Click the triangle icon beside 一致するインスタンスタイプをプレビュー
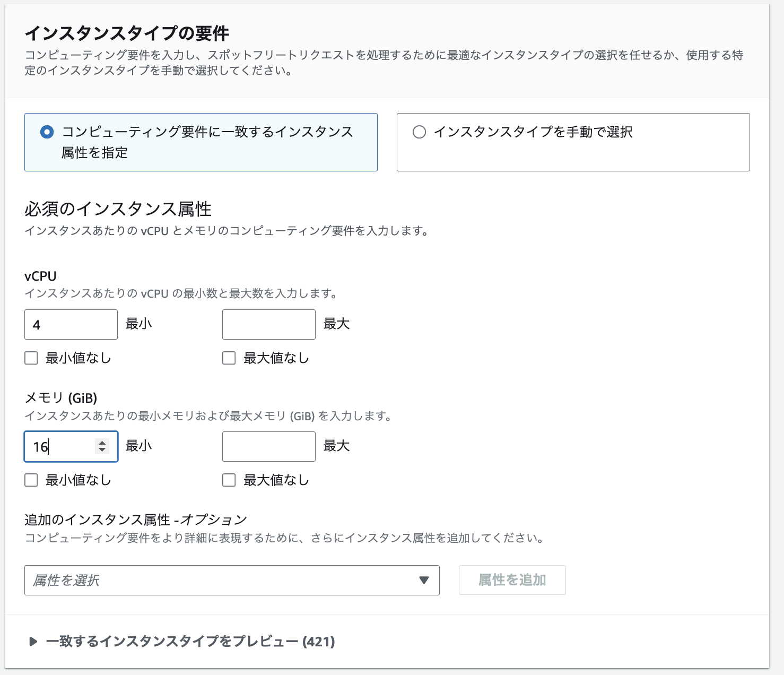 [x=33, y=642]
